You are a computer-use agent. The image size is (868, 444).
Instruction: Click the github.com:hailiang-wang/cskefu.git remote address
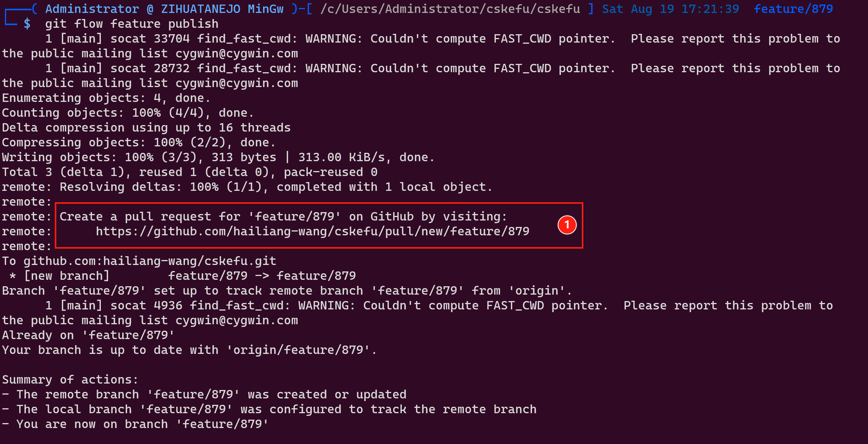[x=150, y=261]
